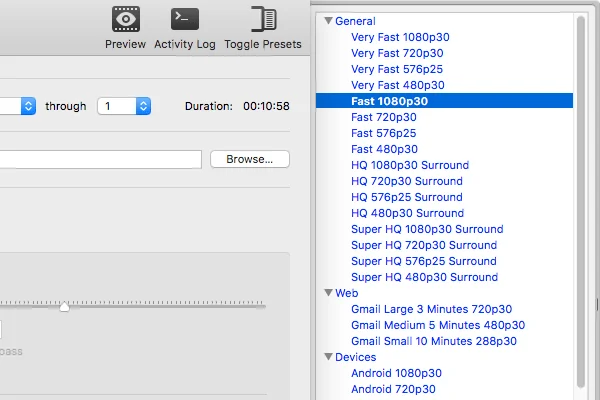Click the Devices group label
The height and width of the screenshot is (400, 600).
(355, 357)
